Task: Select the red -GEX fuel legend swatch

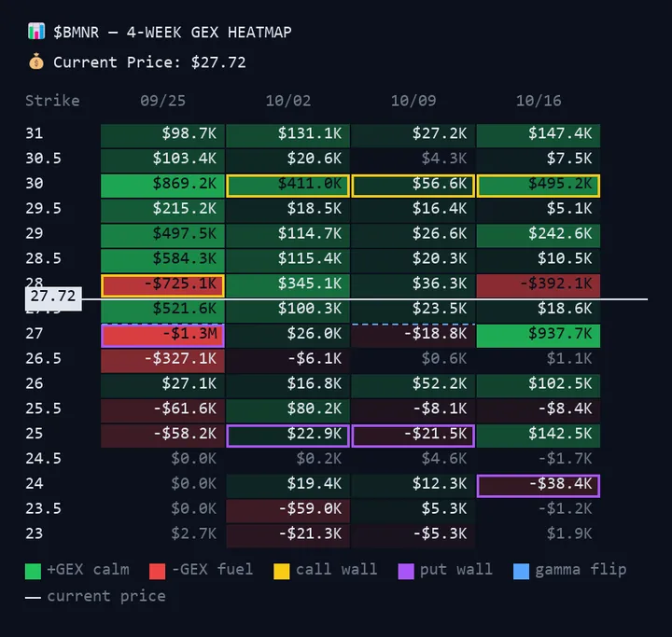Action: coord(158,571)
